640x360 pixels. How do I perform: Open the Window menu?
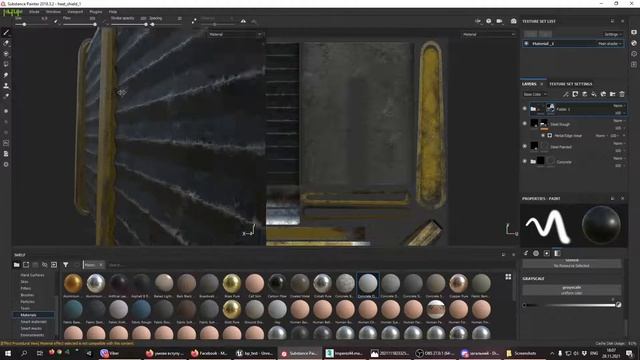[53, 12]
